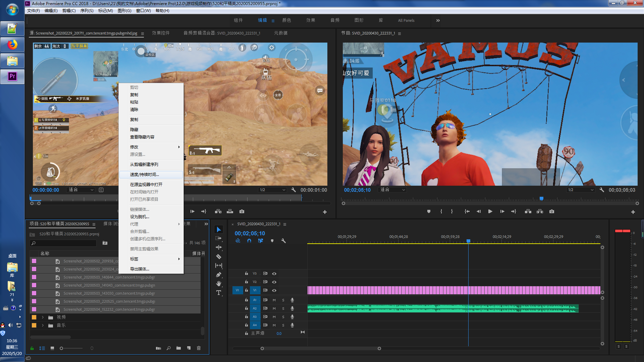This screenshot has height=362, width=644.
Task: Select the Ripple Edit tool
Action: [219, 247]
